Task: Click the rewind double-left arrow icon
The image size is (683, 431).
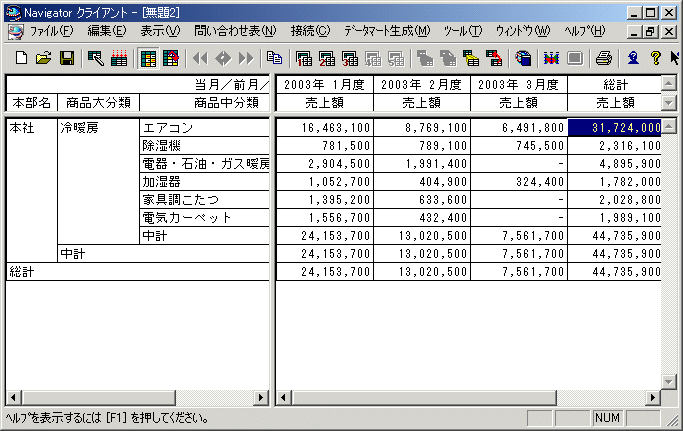Action: click(200, 58)
